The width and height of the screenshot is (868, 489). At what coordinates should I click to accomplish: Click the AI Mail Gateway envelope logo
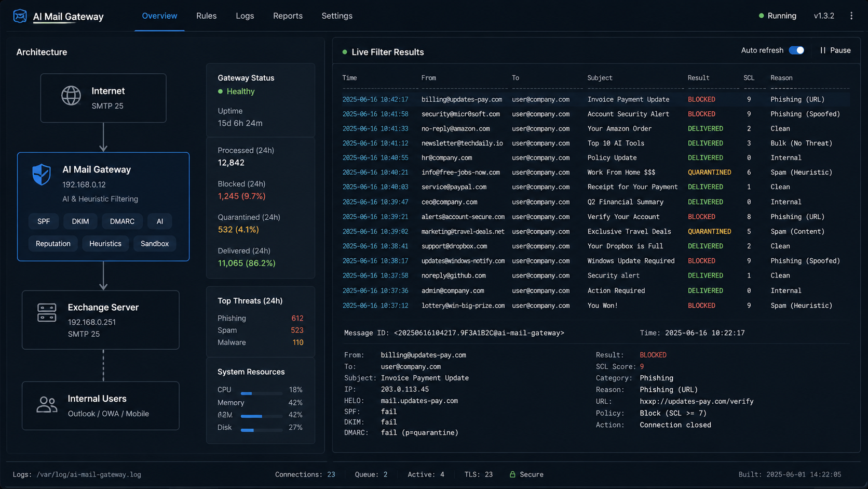tap(20, 16)
